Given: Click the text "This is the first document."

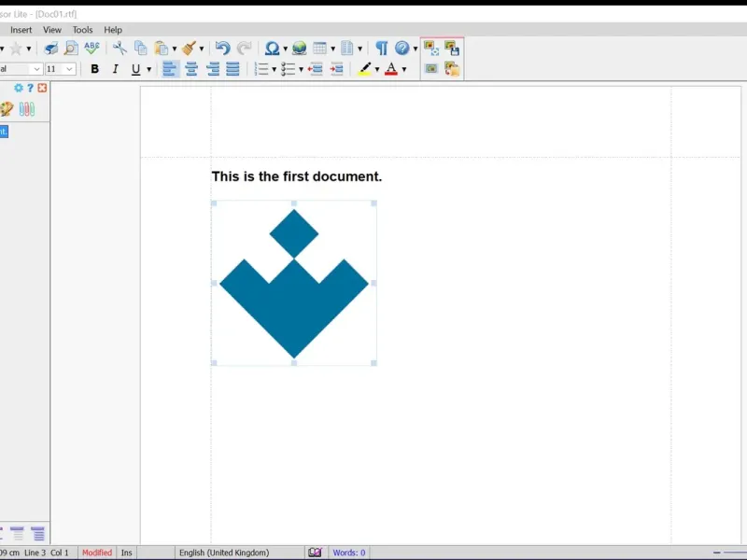Looking at the screenshot, I should pyautogui.click(x=297, y=176).
